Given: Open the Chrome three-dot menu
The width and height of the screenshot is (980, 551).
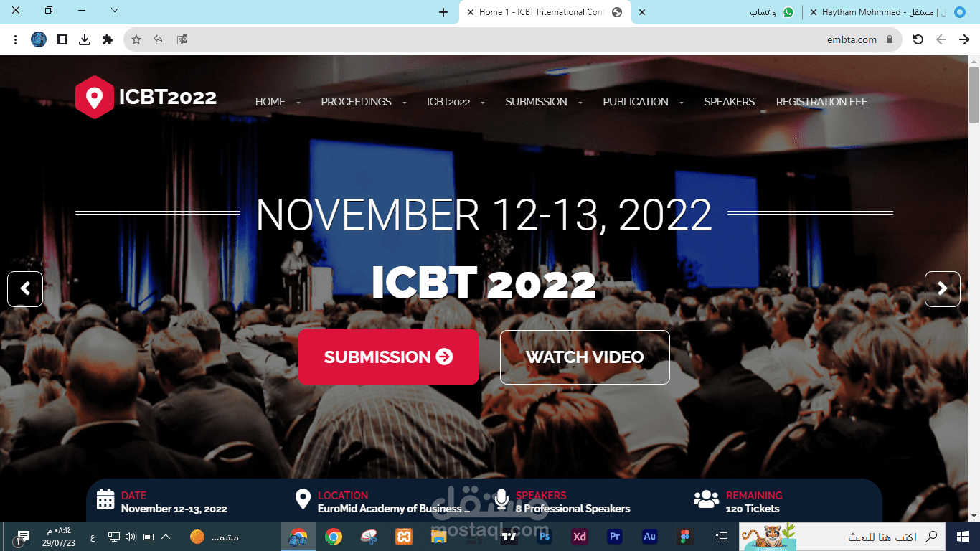Looking at the screenshot, I should pyautogui.click(x=15, y=39).
